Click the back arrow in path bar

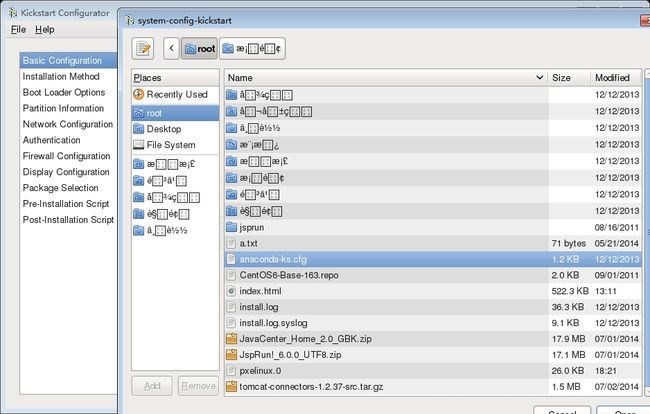click(x=171, y=48)
